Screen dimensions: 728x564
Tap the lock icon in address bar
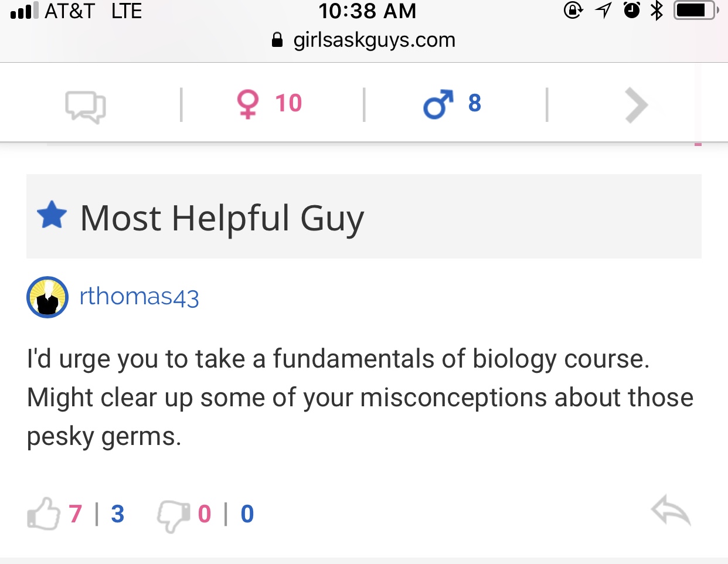point(277,40)
